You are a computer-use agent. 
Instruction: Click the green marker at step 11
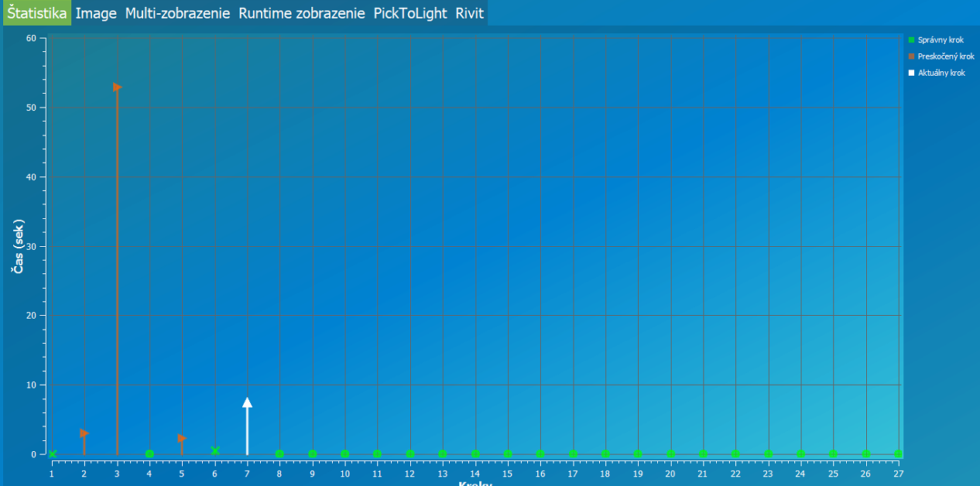click(x=377, y=454)
